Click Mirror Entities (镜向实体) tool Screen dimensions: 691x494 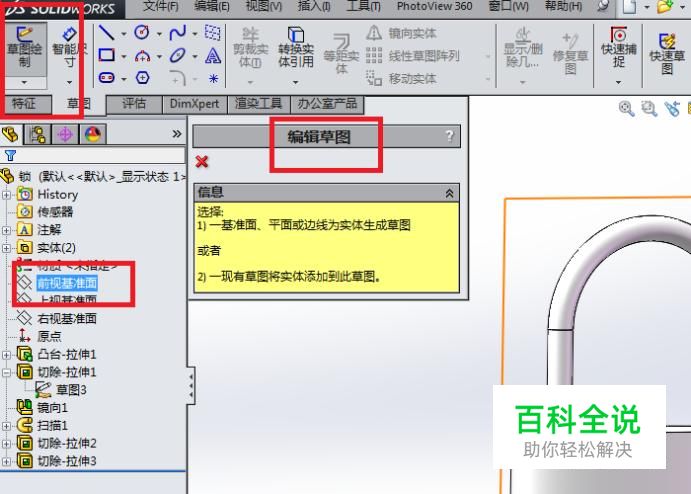pos(401,33)
